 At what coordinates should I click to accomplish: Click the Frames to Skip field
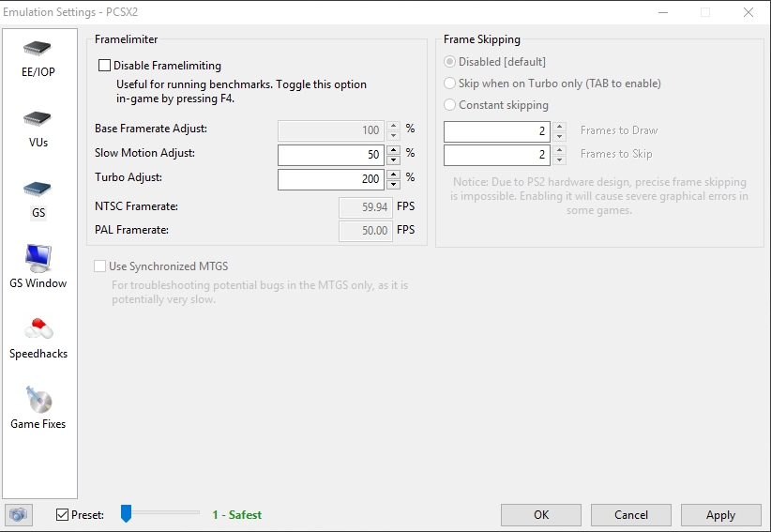pos(496,155)
